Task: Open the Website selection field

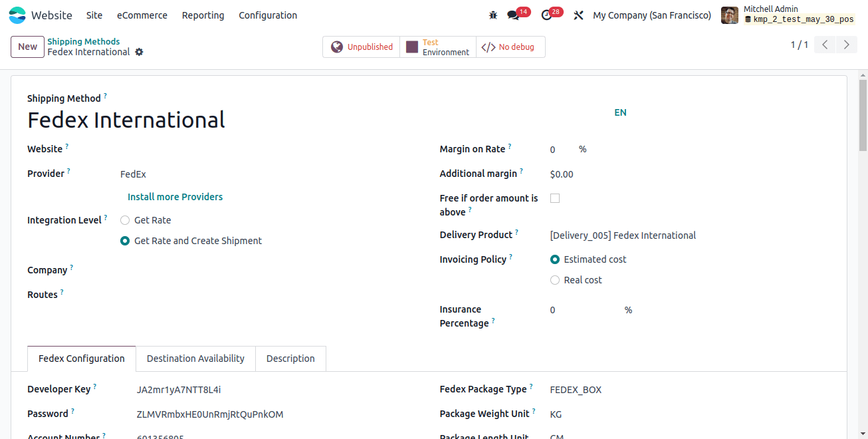Action: pyautogui.click(x=268, y=149)
